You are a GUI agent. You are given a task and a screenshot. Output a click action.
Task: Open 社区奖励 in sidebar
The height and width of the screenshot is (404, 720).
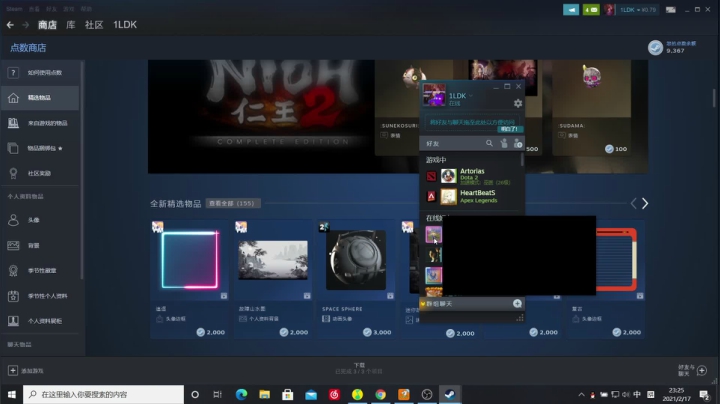point(40,174)
